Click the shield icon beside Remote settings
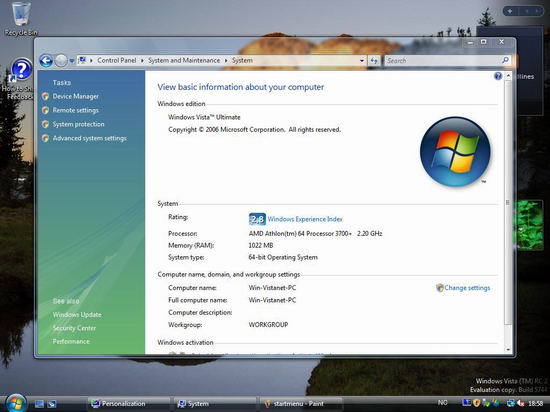 45,110
